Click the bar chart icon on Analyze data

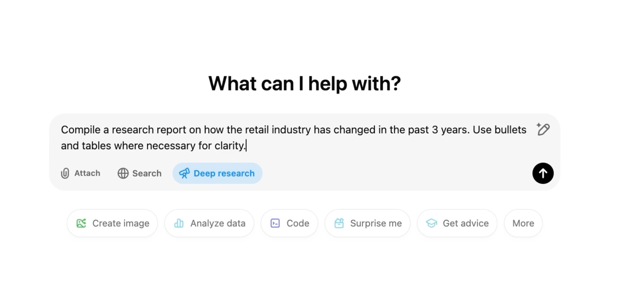coord(179,223)
